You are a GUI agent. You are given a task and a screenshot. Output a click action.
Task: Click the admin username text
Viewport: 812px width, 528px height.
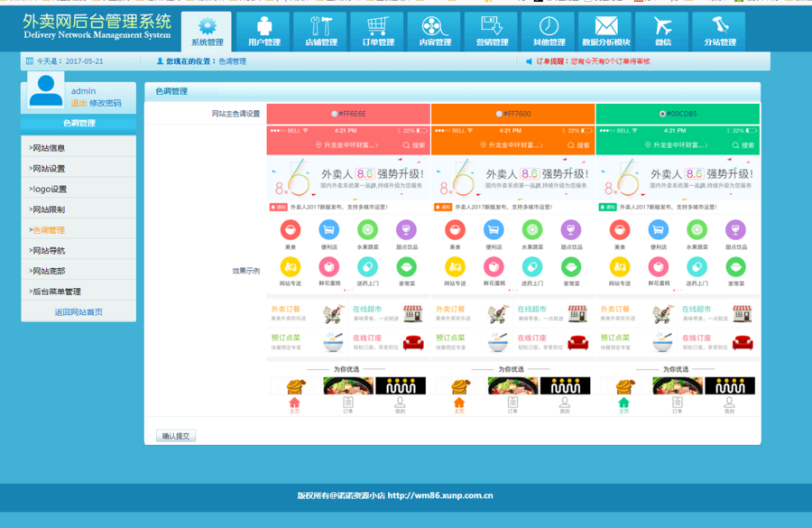click(x=83, y=90)
